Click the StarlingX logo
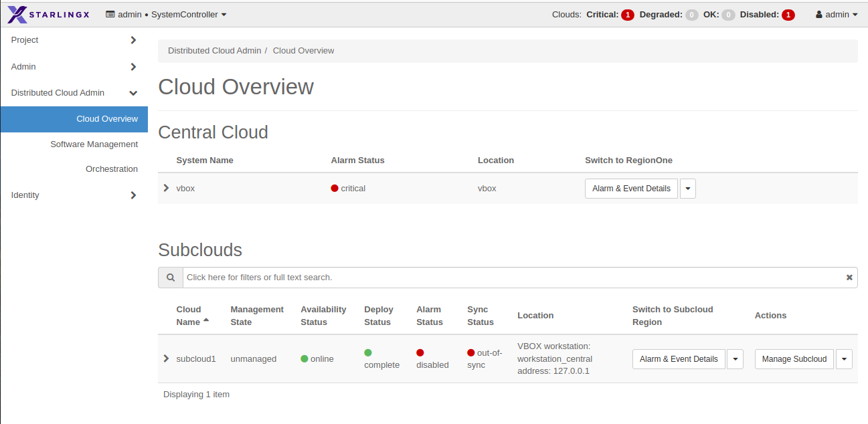Screen dimensions: 868x424 (x=50, y=14)
